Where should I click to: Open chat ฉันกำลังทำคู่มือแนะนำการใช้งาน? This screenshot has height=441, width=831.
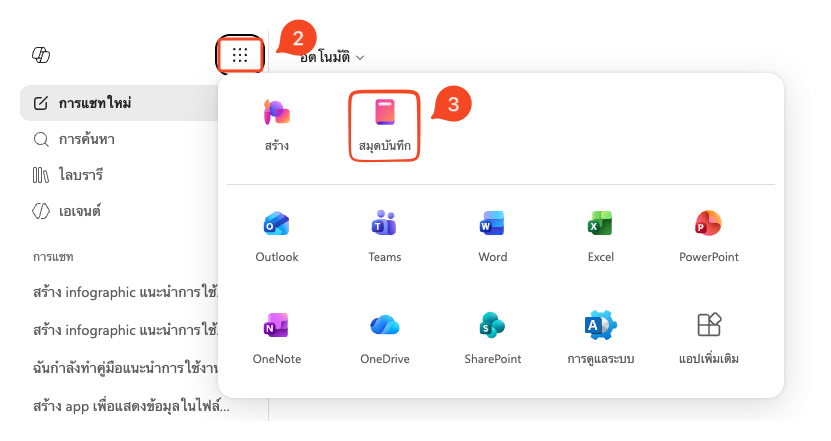[x=126, y=368]
